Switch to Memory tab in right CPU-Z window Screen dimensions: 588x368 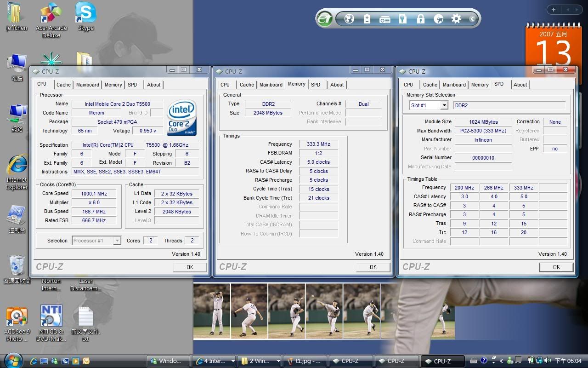click(x=480, y=85)
